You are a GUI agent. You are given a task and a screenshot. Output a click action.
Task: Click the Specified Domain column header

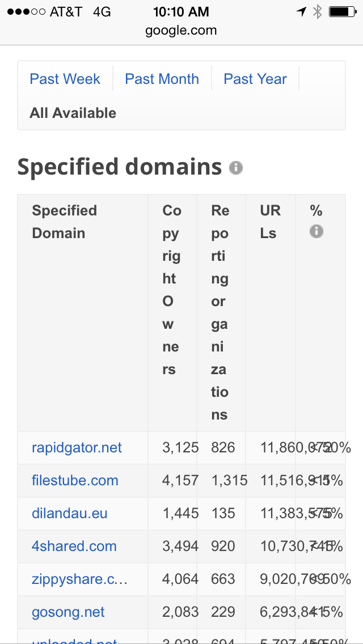64,222
